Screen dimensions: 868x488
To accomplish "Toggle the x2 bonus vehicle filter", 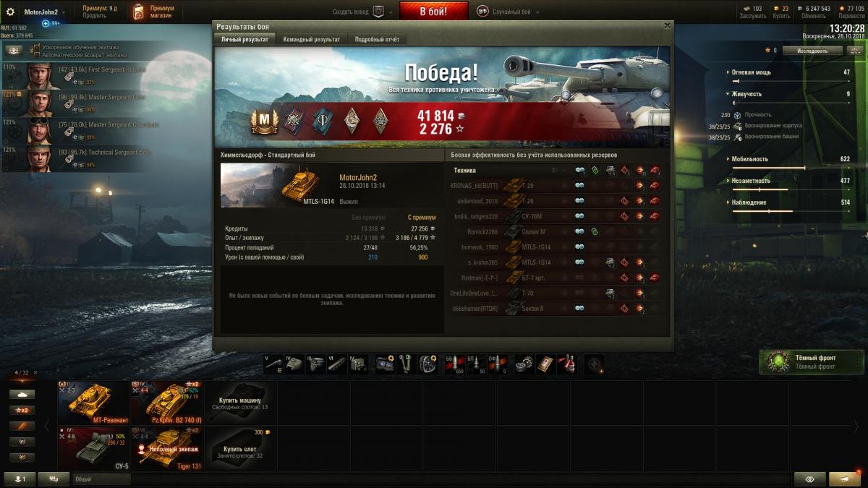I will (22, 410).
